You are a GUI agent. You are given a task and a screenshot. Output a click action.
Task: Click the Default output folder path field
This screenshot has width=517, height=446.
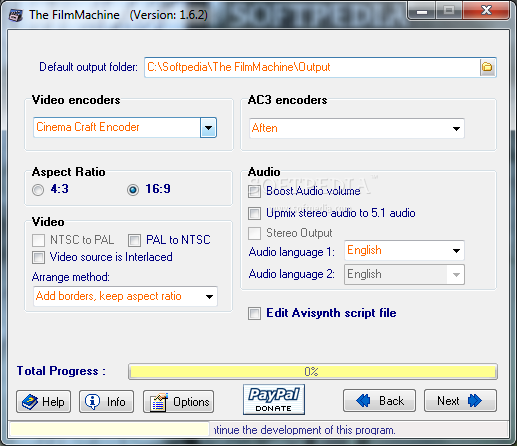(312, 67)
